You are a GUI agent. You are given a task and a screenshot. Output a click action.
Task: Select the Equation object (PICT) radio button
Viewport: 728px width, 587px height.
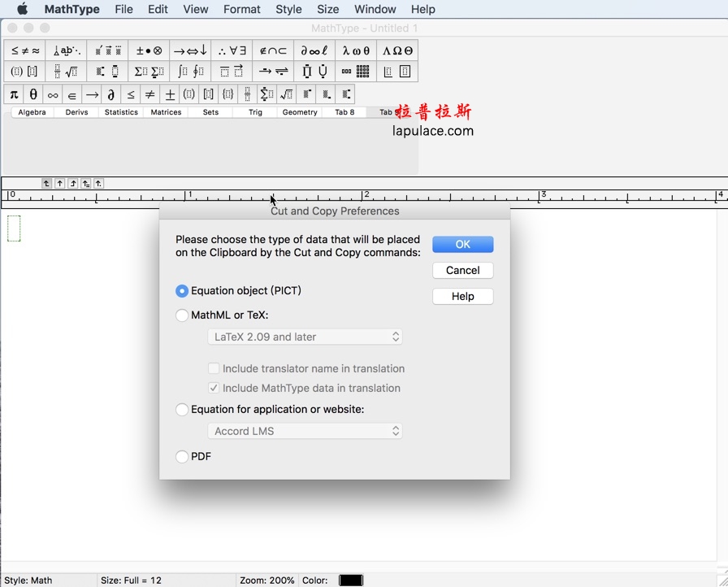pos(182,290)
